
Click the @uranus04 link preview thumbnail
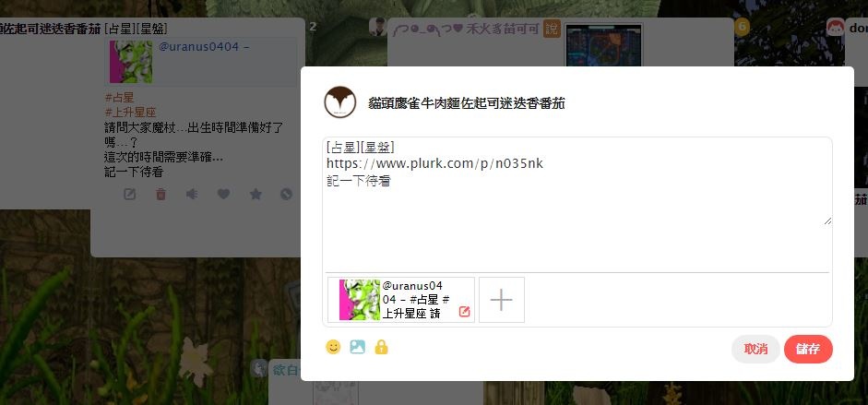tap(359, 299)
